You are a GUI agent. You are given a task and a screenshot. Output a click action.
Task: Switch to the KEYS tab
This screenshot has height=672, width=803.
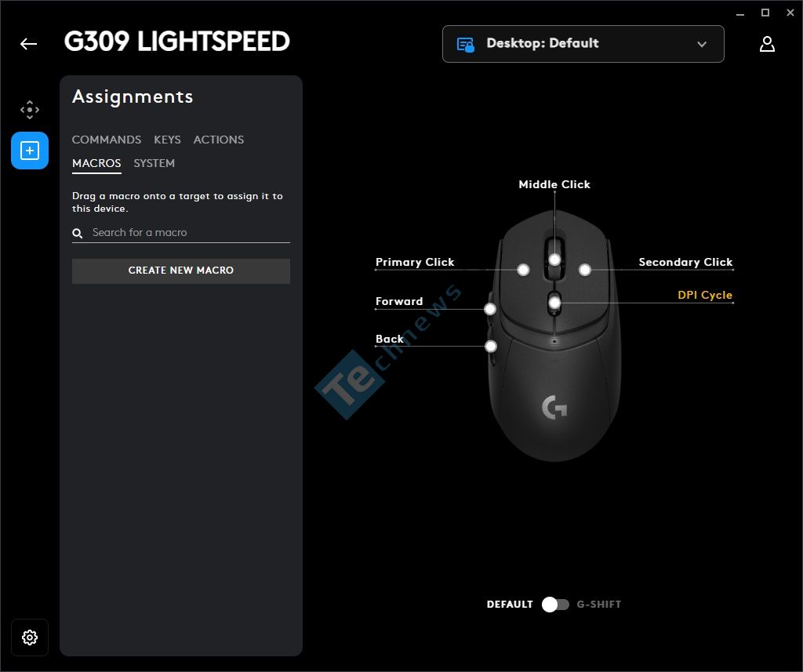click(167, 140)
